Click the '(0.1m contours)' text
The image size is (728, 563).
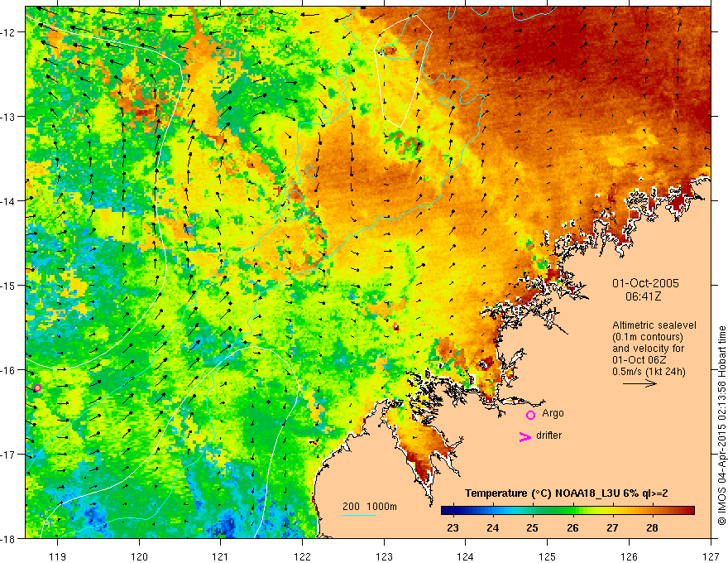click(x=648, y=337)
